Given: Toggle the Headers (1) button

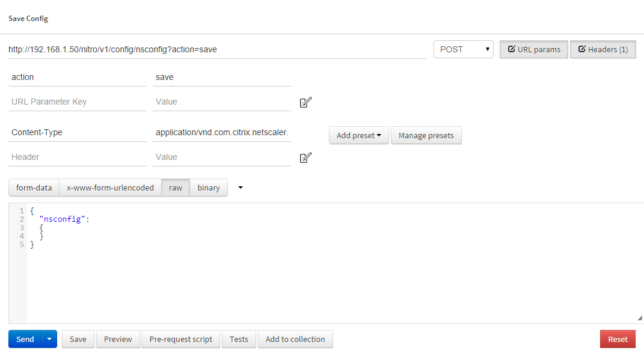Looking at the screenshot, I should click(x=603, y=49).
